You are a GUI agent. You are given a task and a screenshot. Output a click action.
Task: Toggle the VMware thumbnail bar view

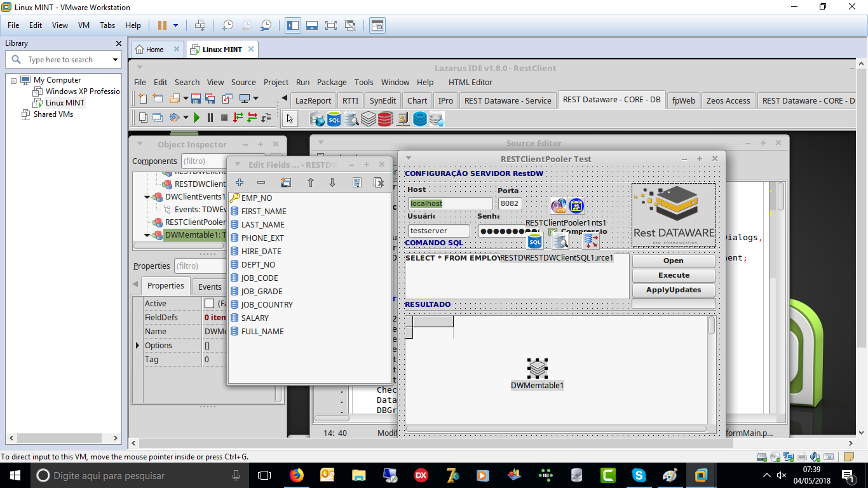[312, 25]
